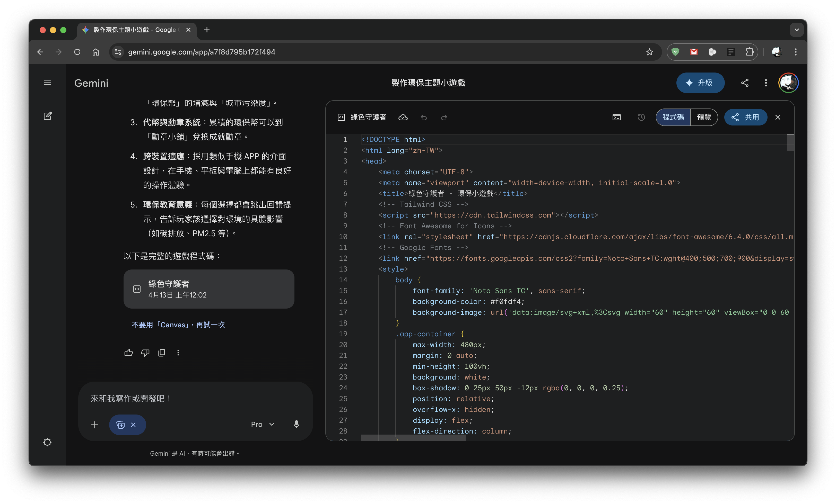Viewport: 836px width, 504px height.
Task: Open the Chrome three-dot menu
Action: click(x=796, y=52)
